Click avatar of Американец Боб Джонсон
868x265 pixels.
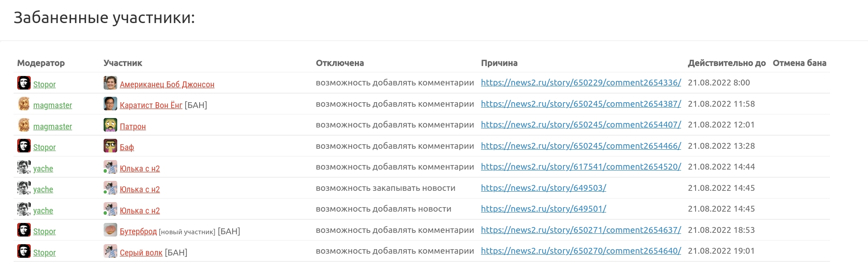pyautogui.click(x=110, y=83)
